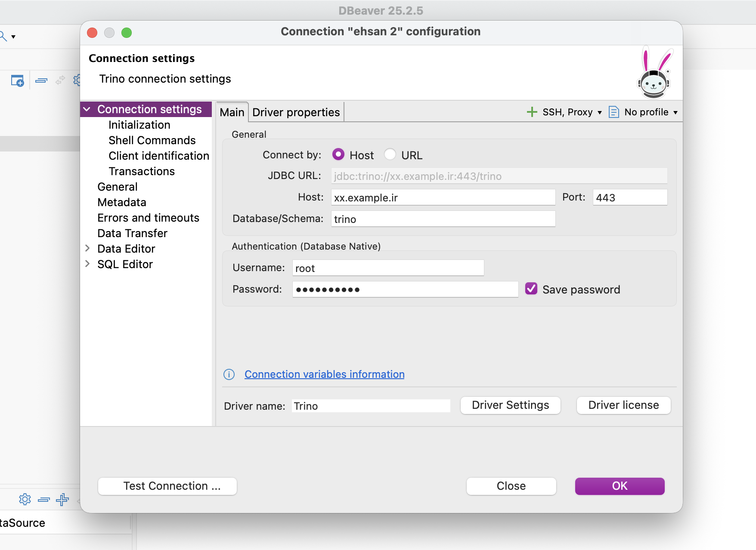Select the Host radio button

click(338, 154)
